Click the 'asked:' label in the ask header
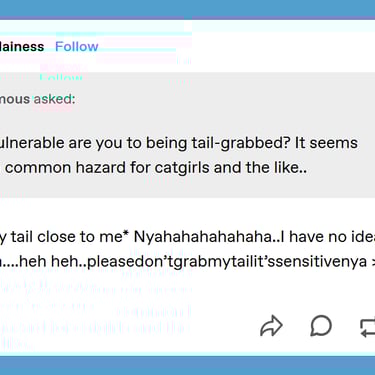Screen dimensions: 375x375 [x=54, y=99]
